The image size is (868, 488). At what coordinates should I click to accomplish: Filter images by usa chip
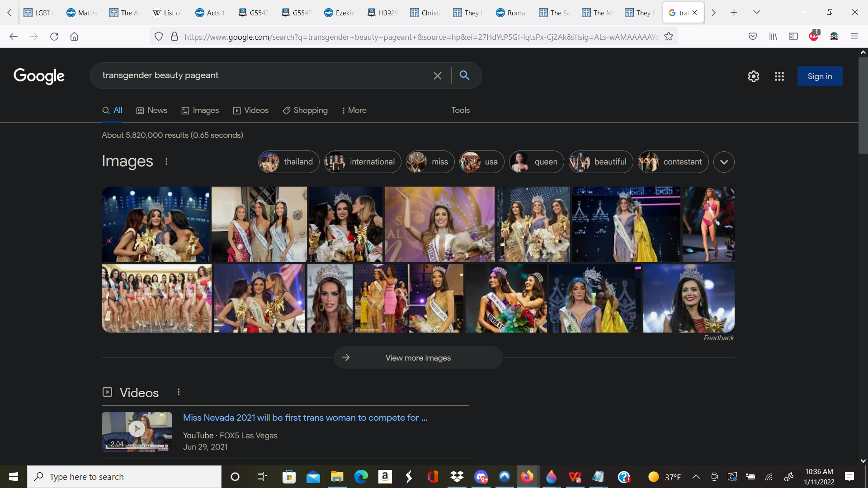pyautogui.click(x=481, y=162)
